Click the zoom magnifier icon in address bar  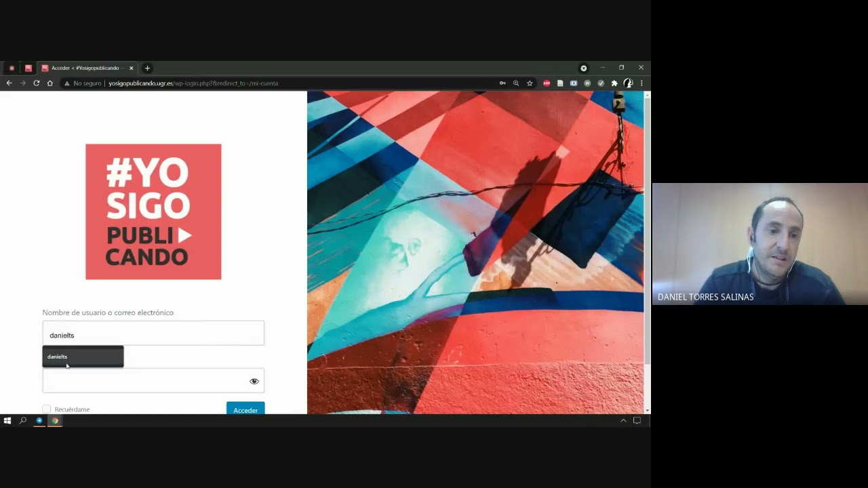(x=516, y=83)
